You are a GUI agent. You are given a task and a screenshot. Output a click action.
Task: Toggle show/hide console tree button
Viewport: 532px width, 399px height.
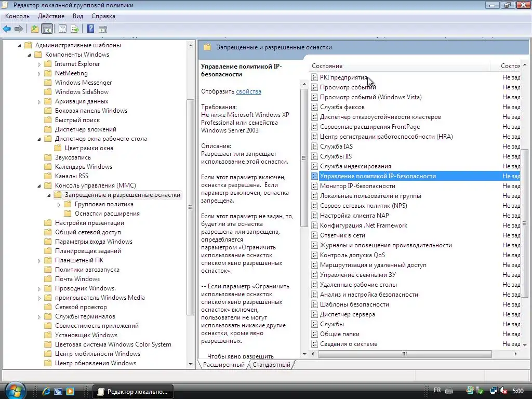(47, 29)
